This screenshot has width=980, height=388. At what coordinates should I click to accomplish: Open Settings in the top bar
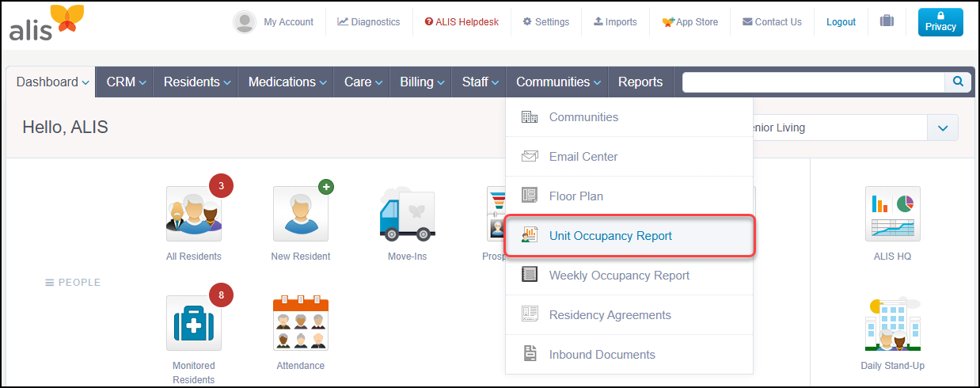(x=546, y=22)
